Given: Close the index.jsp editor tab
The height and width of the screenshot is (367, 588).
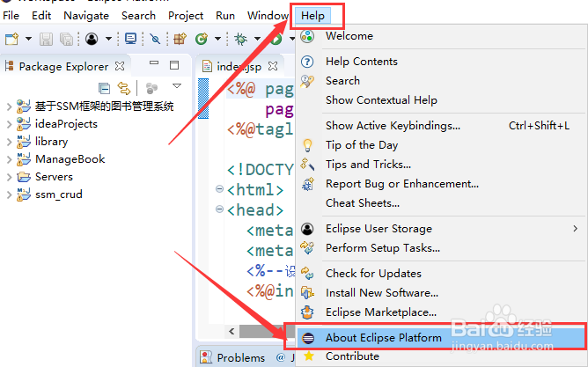Looking at the screenshot, I should 273,66.
